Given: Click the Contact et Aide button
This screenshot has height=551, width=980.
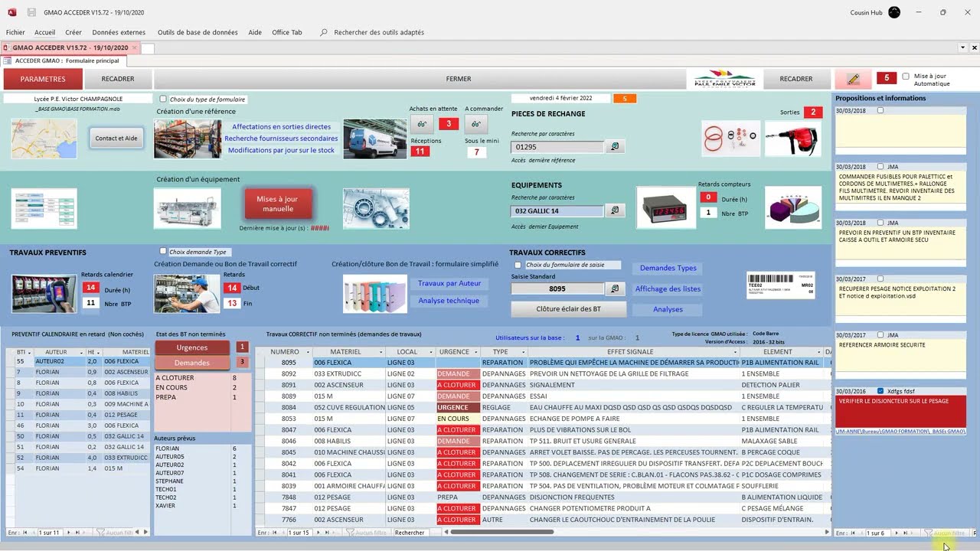Looking at the screenshot, I should click(116, 139).
